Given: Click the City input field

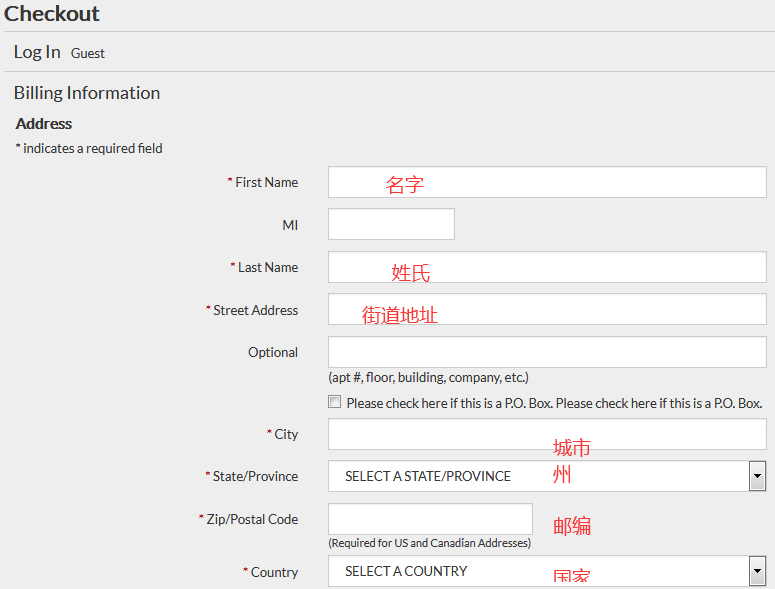Looking at the screenshot, I should coord(547,434).
